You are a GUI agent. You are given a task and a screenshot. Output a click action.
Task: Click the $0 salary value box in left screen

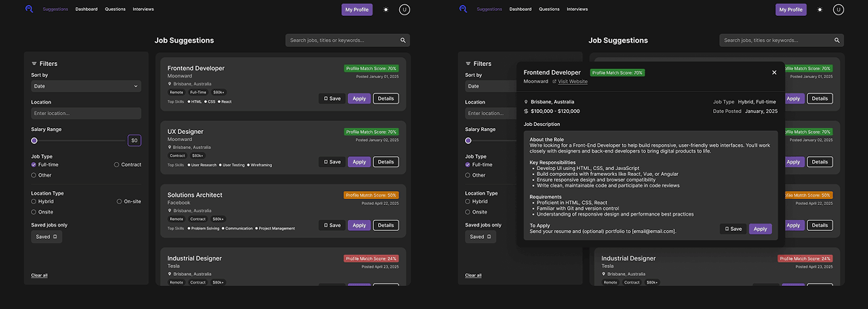(x=135, y=140)
